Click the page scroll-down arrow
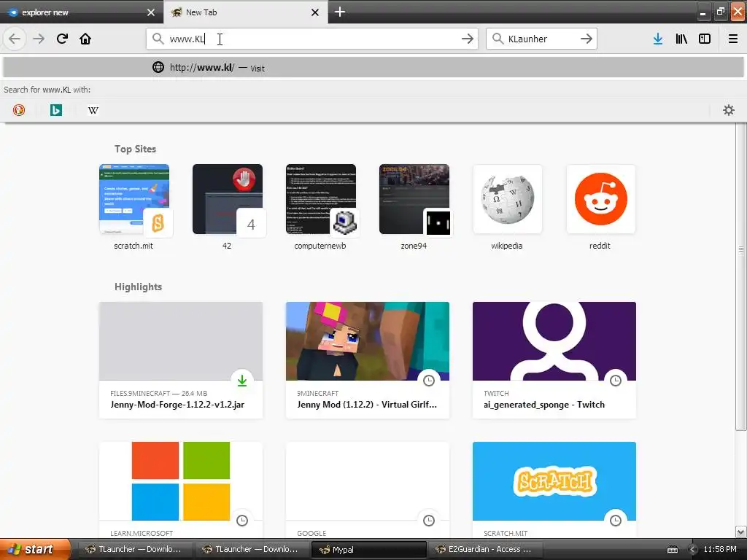This screenshot has width=747, height=560. [x=741, y=532]
